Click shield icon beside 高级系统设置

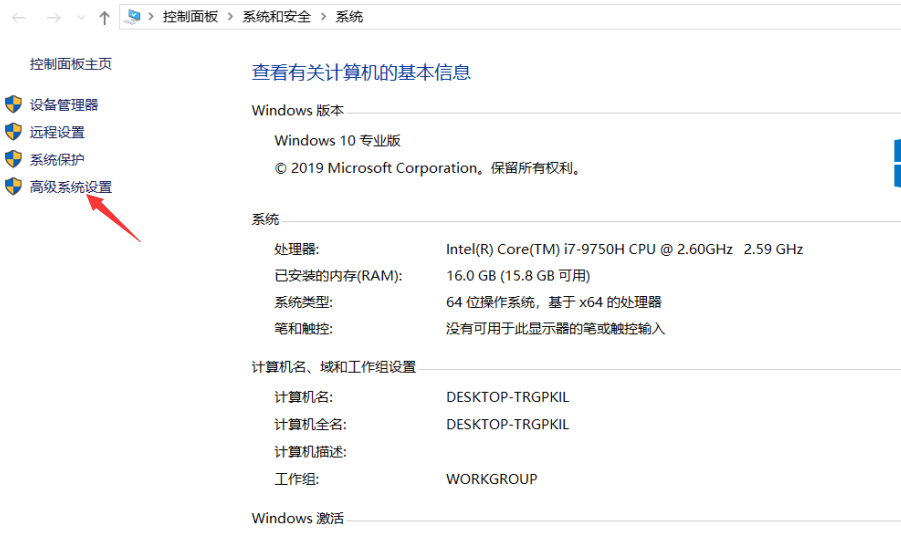click(x=13, y=186)
